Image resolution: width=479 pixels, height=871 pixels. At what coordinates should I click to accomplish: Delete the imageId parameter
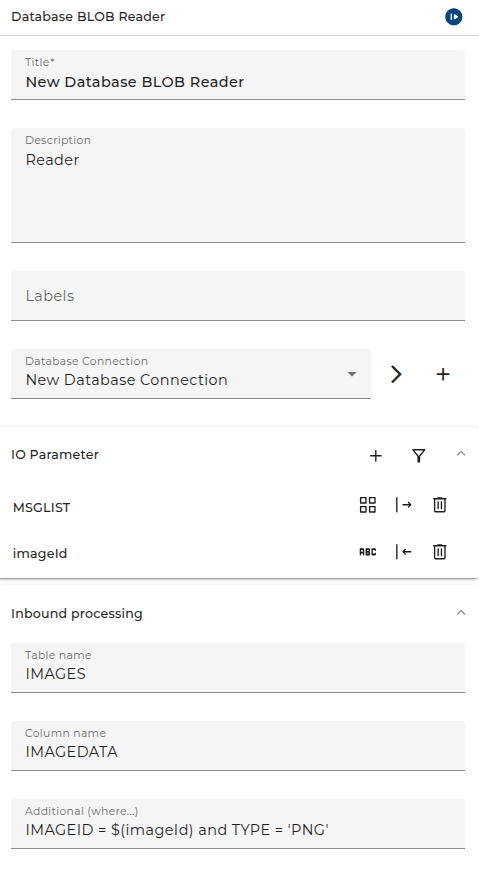[x=440, y=552]
